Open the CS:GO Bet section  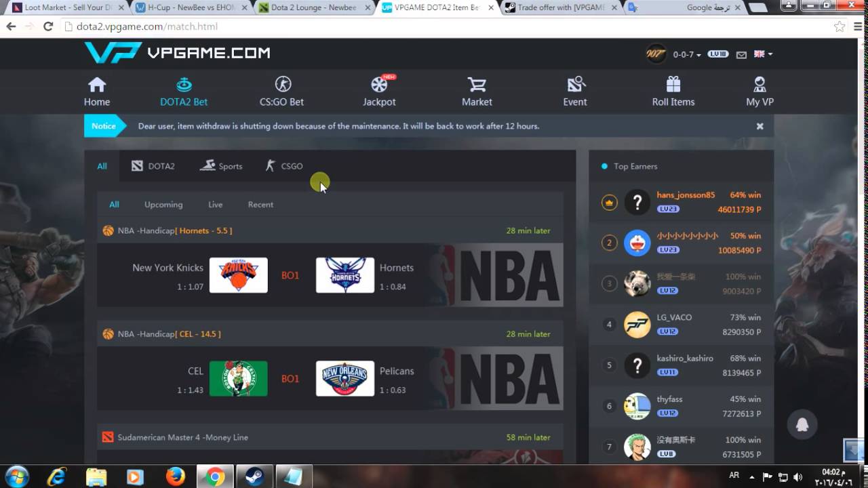281,92
